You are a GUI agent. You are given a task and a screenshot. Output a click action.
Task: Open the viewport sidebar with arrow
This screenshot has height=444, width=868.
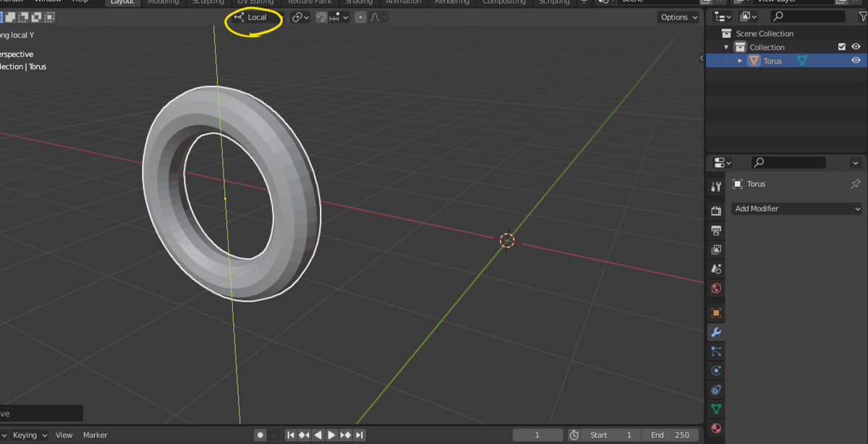(700, 58)
